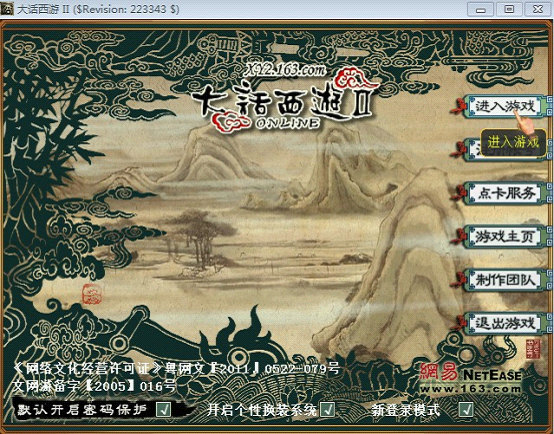The width and height of the screenshot is (554, 434).
Task: Click the 开启个性换装系统 label text
Action: click(262, 410)
